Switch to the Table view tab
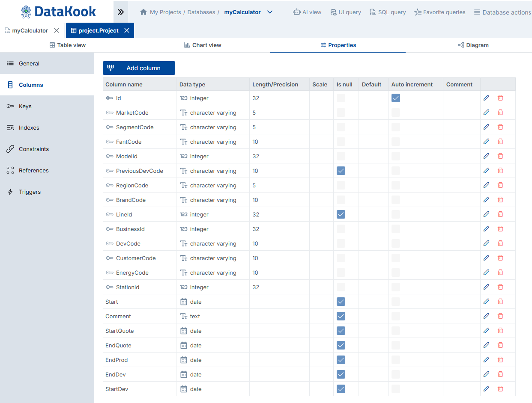This screenshot has width=532, height=403. point(68,45)
